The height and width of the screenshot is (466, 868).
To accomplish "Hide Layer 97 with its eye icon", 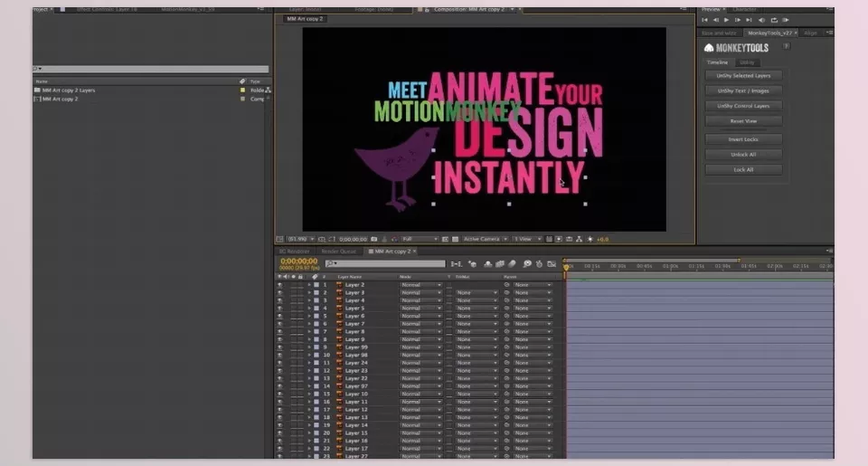I will tap(279, 386).
